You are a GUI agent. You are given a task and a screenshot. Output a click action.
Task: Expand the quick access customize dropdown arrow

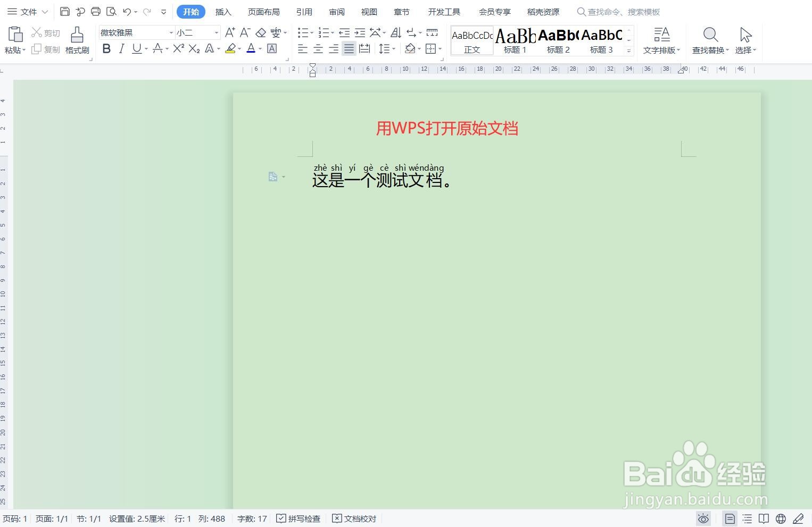pos(163,12)
